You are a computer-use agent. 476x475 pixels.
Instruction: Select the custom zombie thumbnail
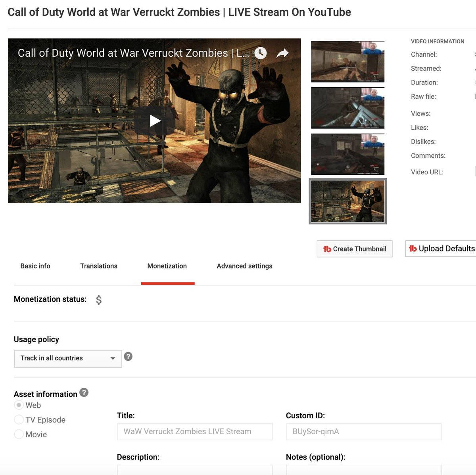pos(348,201)
